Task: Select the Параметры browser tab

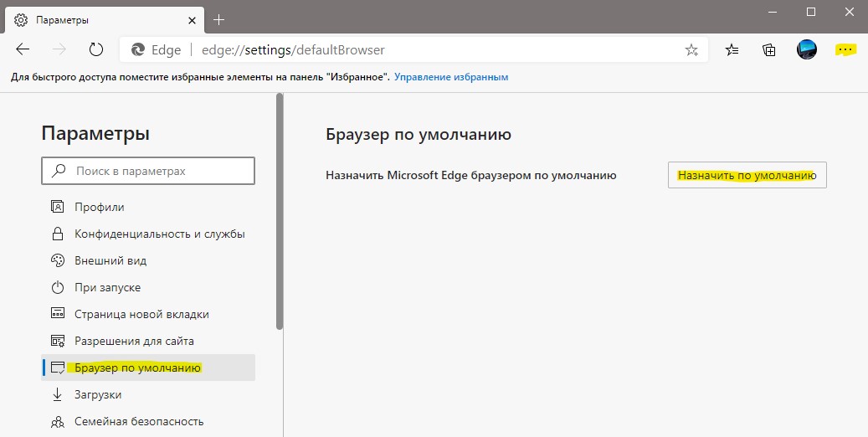Action: click(x=104, y=20)
